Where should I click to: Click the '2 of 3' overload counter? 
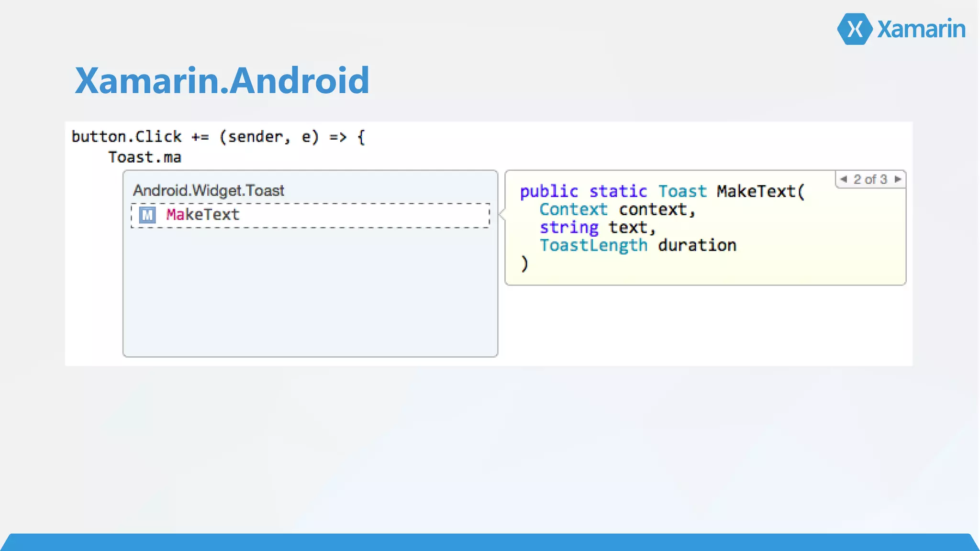pyautogui.click(x=870, y=179)
